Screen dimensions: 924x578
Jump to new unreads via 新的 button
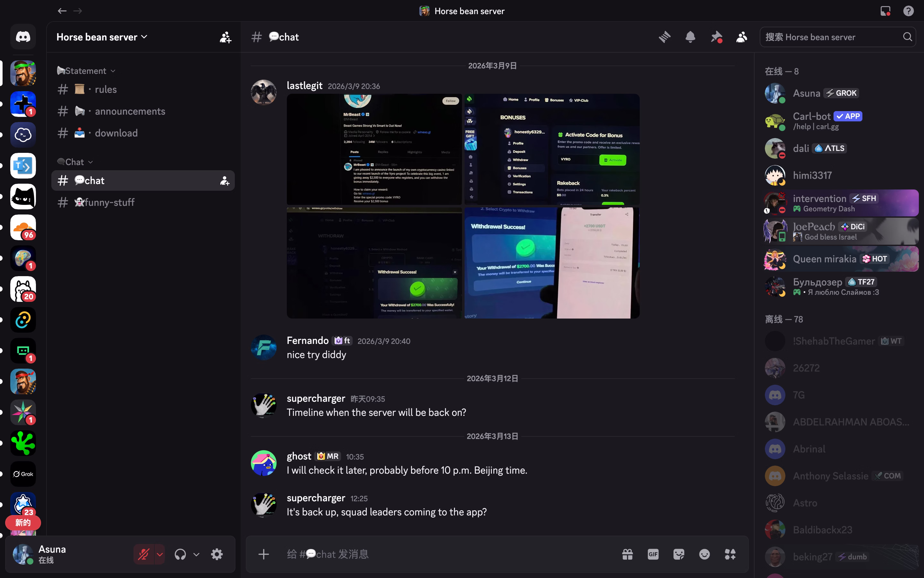pyautogui.click(x=23, y=522)
